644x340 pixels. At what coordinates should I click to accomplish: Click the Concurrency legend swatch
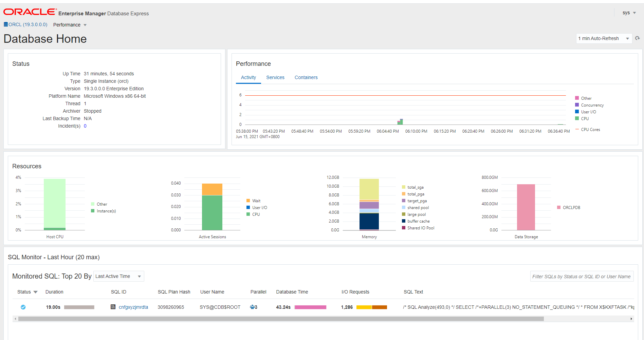coord(577,105)
